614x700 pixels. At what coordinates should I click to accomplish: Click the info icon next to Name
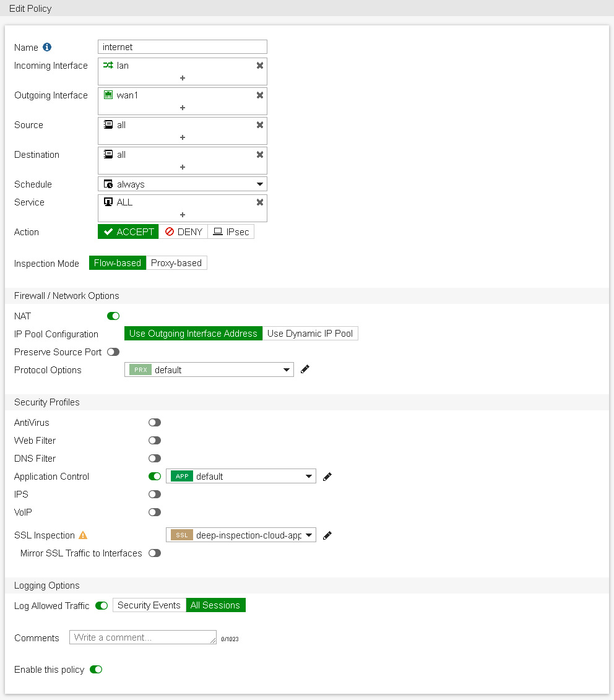tap(47, 47)
